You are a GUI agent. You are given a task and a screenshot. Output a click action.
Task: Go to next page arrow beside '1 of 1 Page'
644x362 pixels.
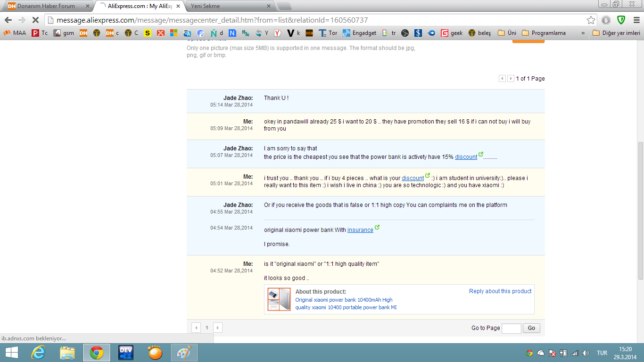pos(511,79)
